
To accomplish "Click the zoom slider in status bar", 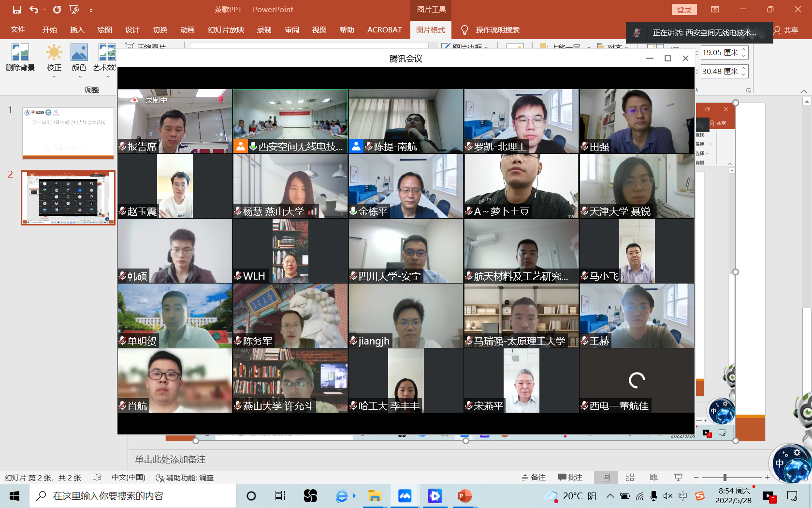I will click(725, 478).
